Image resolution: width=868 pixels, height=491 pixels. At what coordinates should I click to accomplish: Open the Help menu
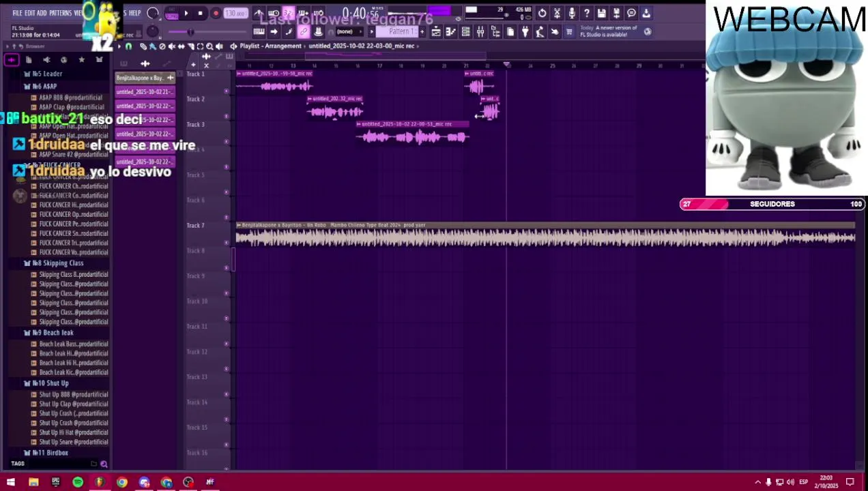tap(134, 13)
